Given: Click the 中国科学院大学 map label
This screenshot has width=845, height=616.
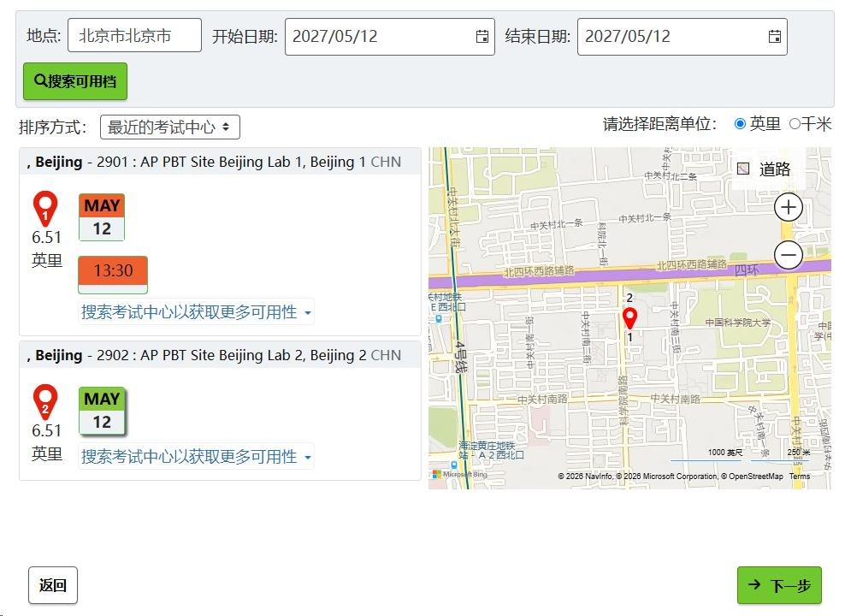Looking at the screenshot, I should tap(738, 323).
